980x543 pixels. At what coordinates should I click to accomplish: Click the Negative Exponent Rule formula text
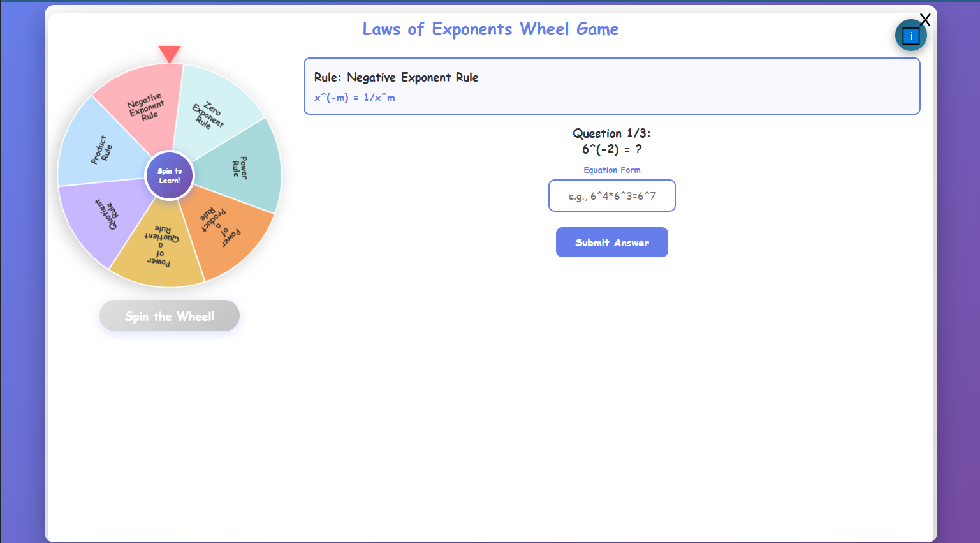click(354, 97)
